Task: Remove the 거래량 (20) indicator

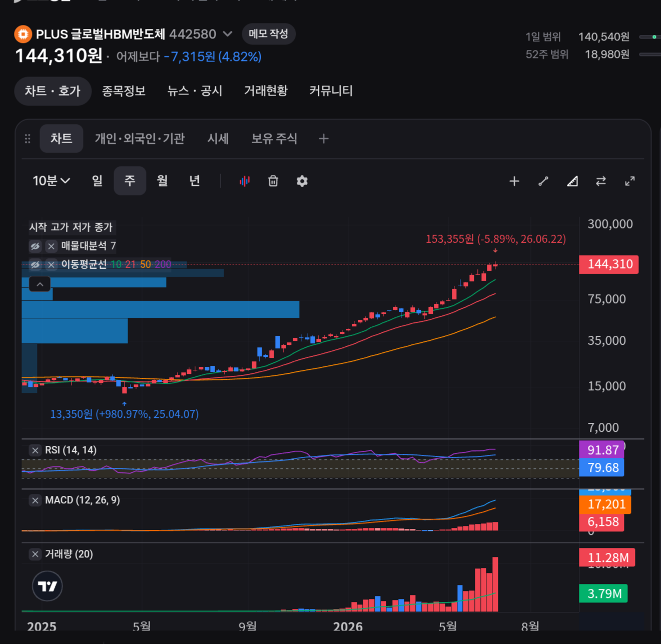Action: pos(35,554)
